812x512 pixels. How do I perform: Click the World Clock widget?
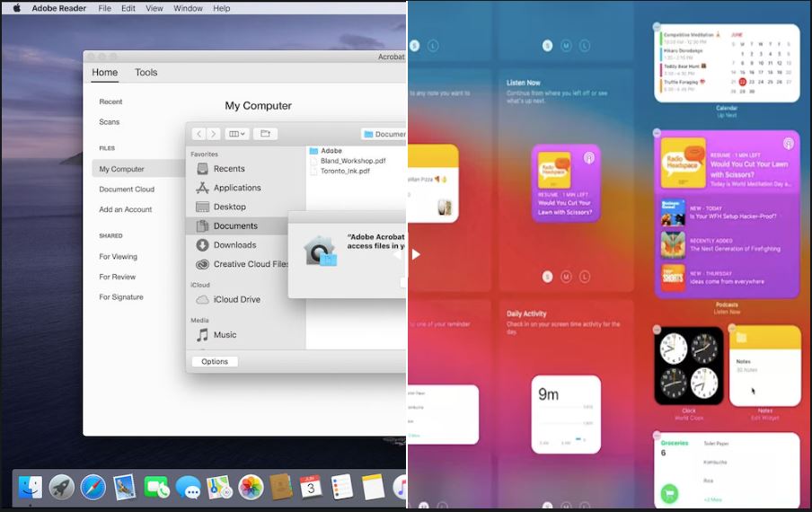click(x=689, y=366)
